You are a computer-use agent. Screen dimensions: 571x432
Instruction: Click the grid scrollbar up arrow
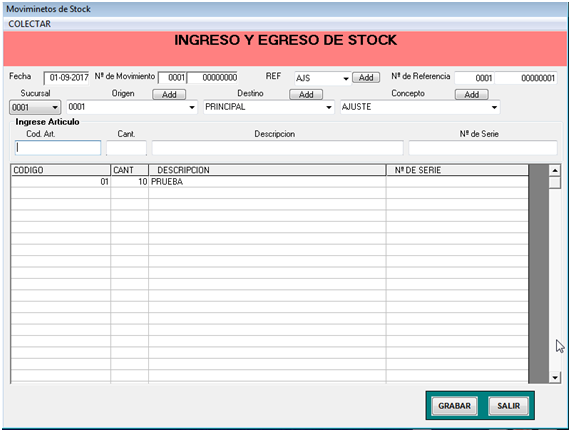[555, 170]
